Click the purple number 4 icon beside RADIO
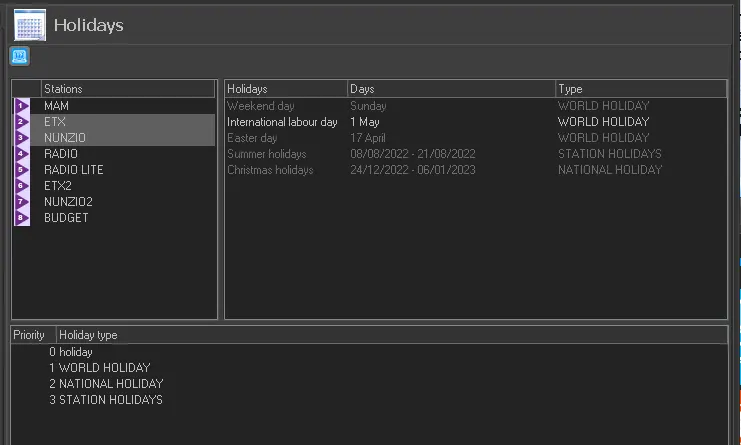The height and width of the screenshot is (445, 741). point(22,154)
